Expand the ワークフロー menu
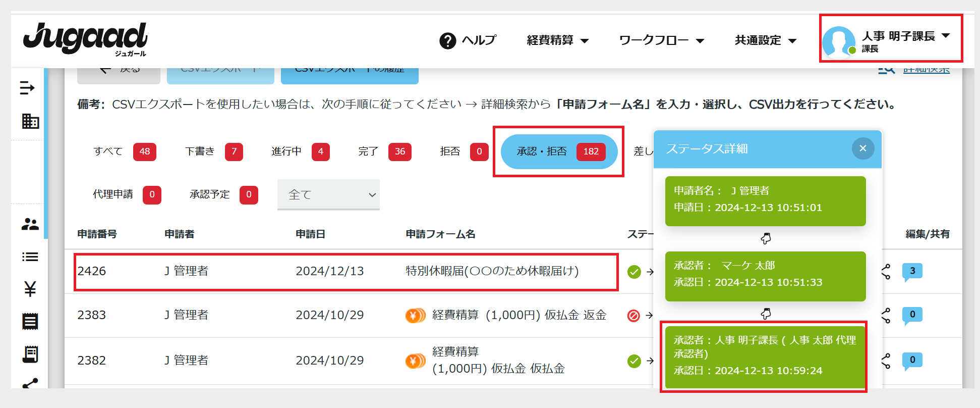The height and width of the screenshot is (408, 980). coord(661,40)
